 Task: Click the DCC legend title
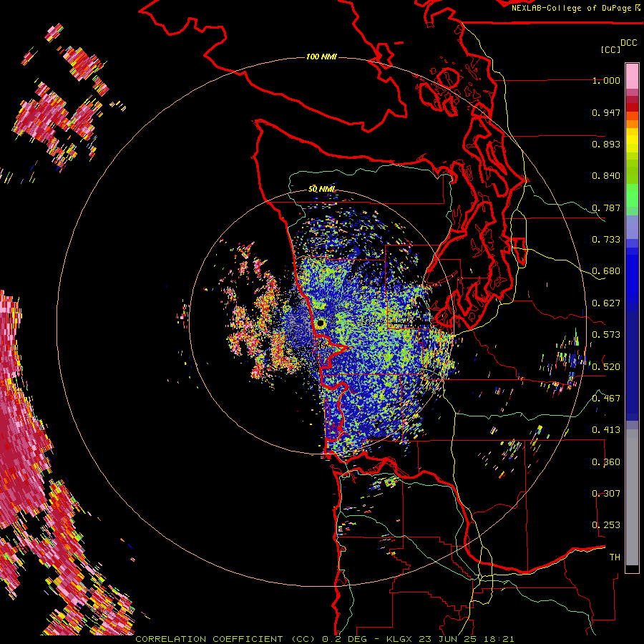(x=628, y=43)
